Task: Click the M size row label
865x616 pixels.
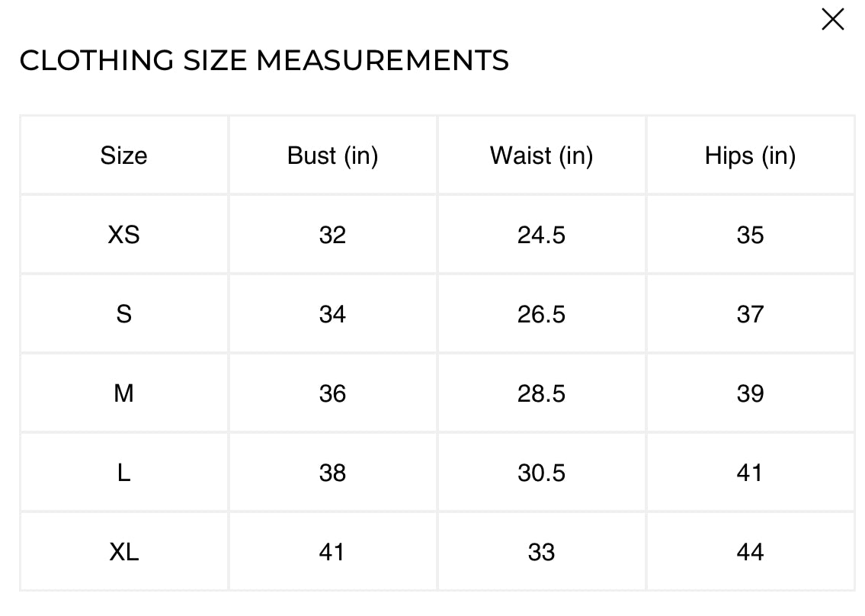Action: tap(123, 393)
